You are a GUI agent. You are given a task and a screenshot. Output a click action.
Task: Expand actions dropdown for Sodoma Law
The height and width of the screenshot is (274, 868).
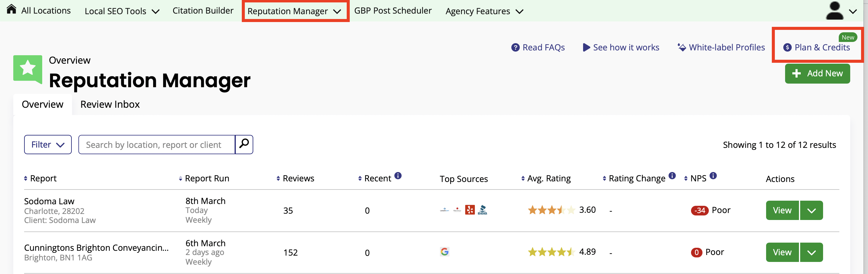(811, 211)
